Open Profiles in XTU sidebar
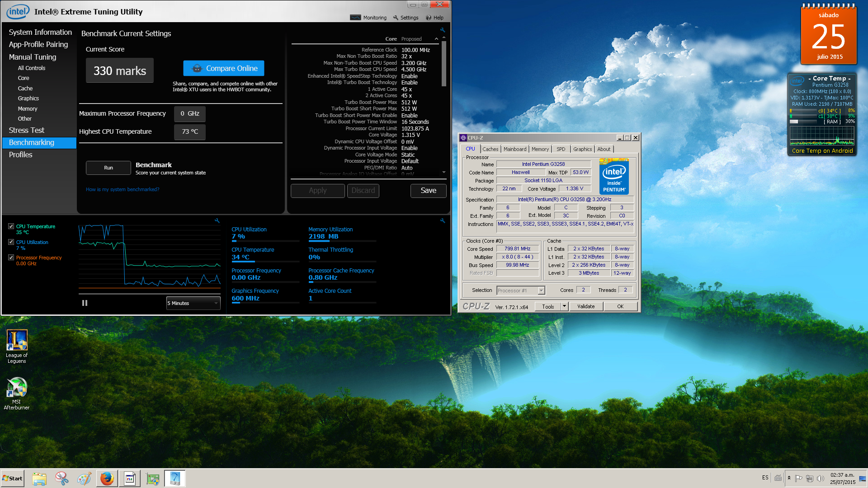This screenshot has height=488, width=868. [x=21, y=155]
